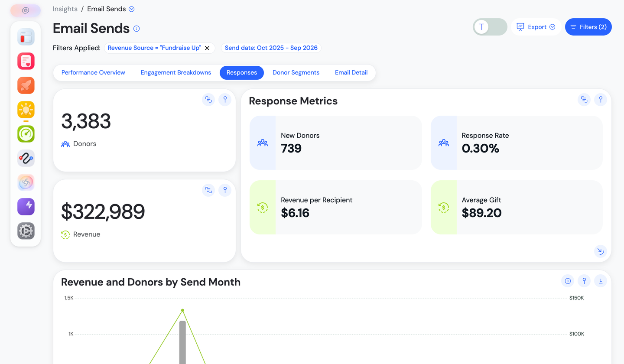The width and height of the screenshot is (624, 364).
Task: Open the list icon on Revenue card
Action: tap(208, 190)
